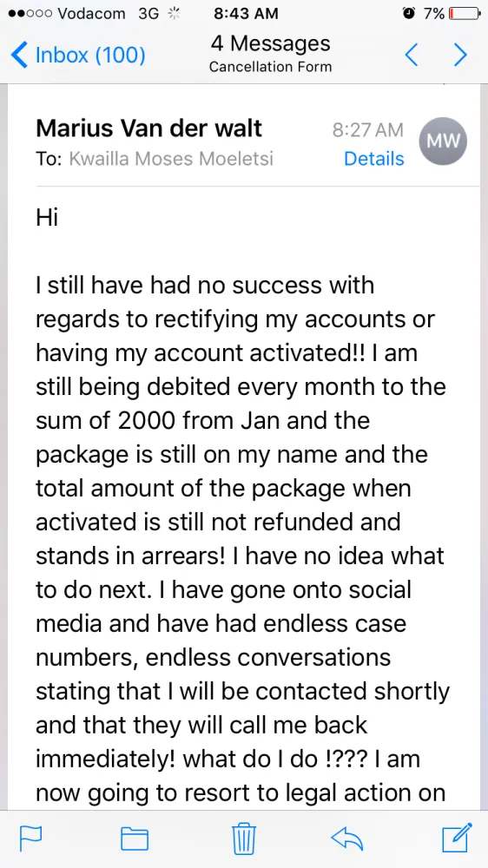Screen dimensions: 488x868
Task: Tap sender name Marius Van der walt
Action: [149, 128]
